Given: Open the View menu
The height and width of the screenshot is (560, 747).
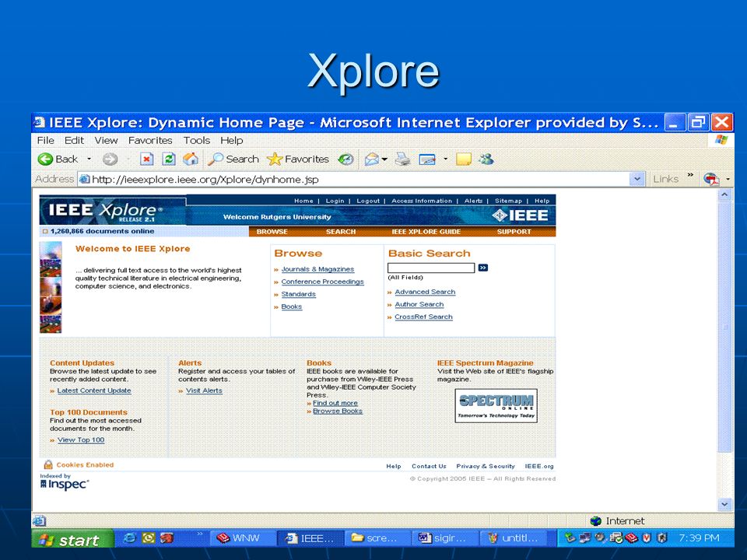Looking at the screenshot, I should pos(107,141).
